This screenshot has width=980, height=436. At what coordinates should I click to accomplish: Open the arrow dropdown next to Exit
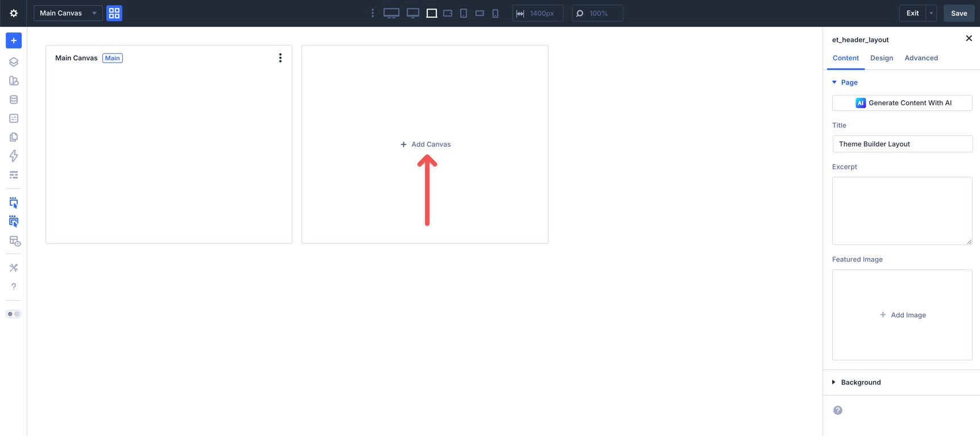[x=931, y=13]
